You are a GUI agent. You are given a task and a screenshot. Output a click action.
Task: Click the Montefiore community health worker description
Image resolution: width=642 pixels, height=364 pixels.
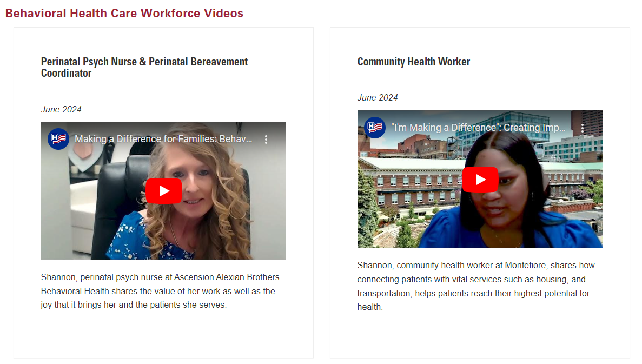476,286
